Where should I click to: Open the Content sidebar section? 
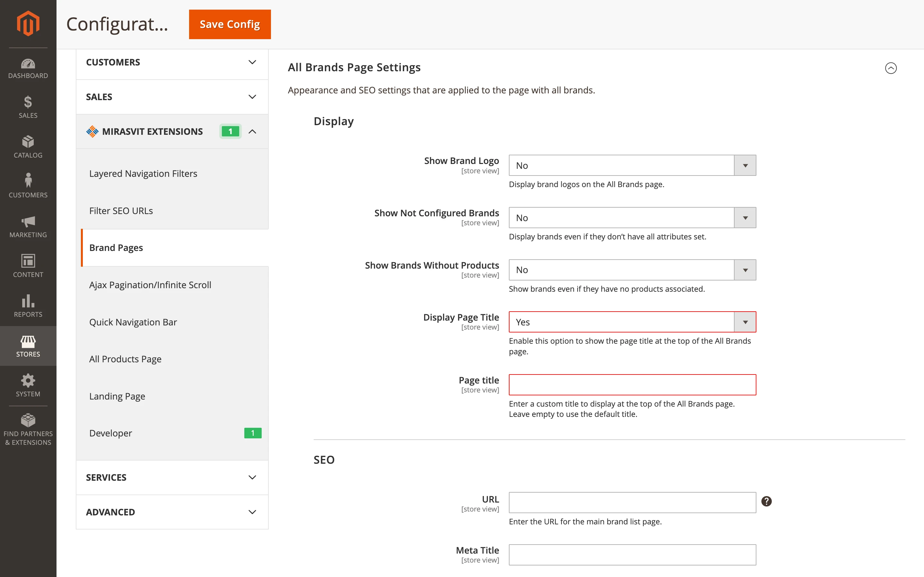tap(28, 266)
